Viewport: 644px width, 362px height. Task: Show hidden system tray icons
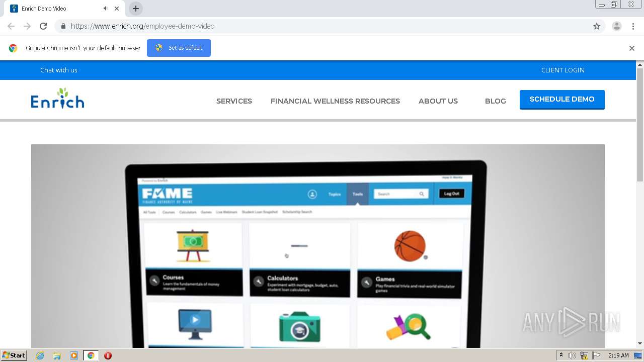pos(561,355)
